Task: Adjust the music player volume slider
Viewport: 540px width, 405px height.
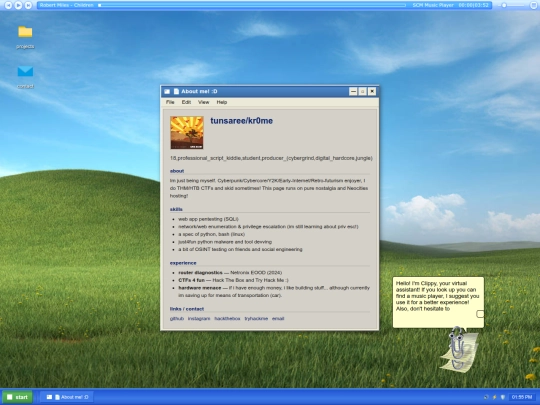Action: (511, 5)
